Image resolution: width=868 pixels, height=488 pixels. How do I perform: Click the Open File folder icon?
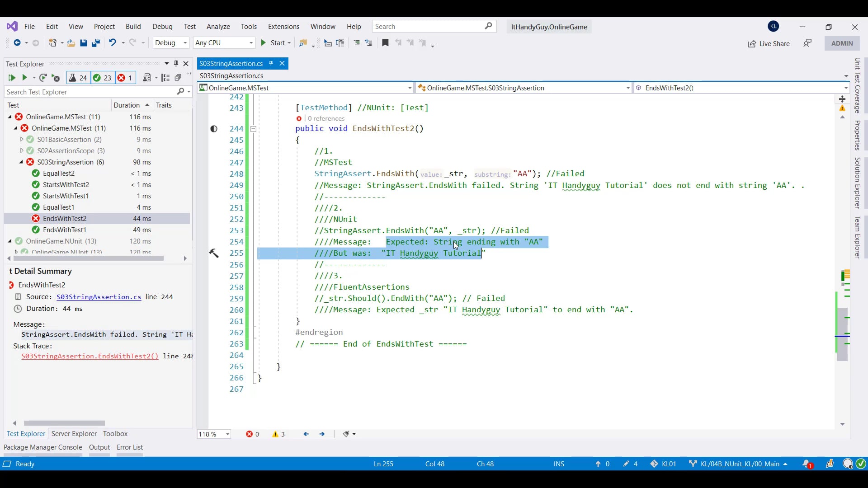pos(71,43)
